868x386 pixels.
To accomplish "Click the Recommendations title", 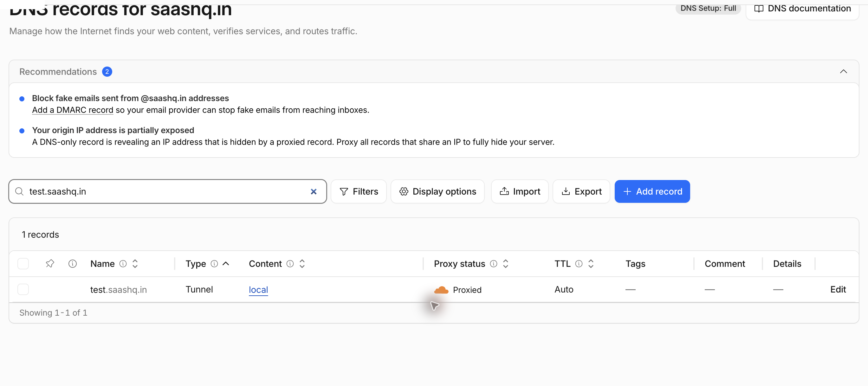I will coord(58,71).
